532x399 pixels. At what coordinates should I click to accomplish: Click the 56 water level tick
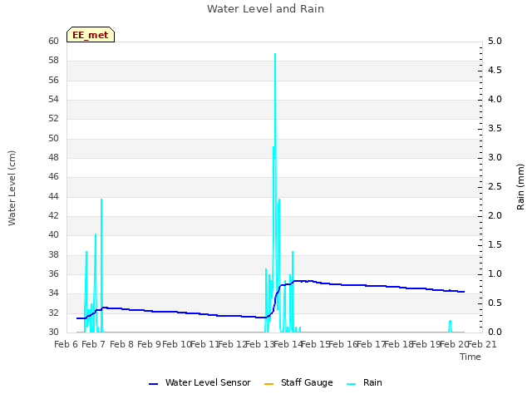(53, 80)
